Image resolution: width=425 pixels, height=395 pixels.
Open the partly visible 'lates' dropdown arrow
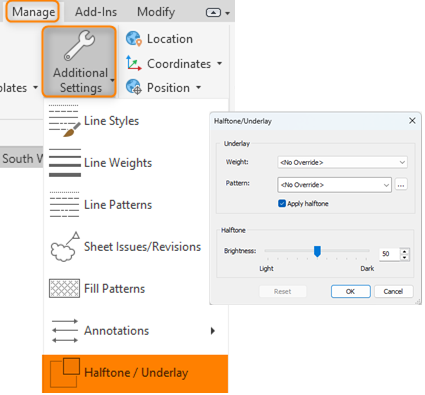click(35, 88)
